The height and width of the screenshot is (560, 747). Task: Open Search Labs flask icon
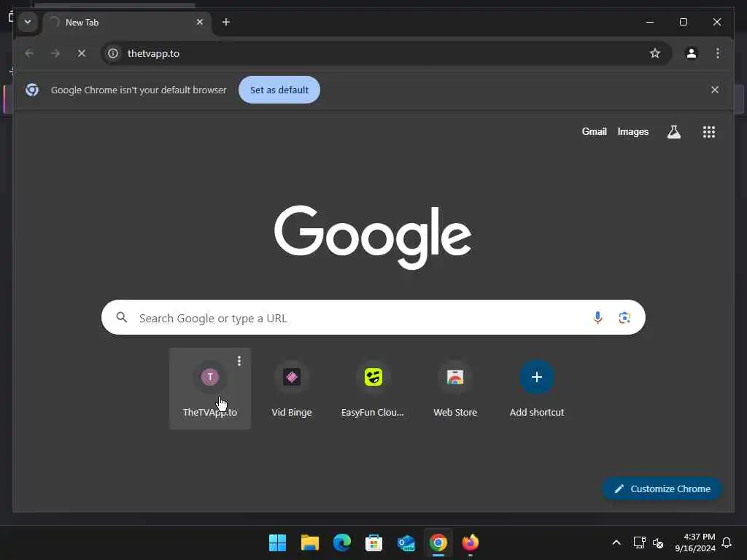(673, 132)
